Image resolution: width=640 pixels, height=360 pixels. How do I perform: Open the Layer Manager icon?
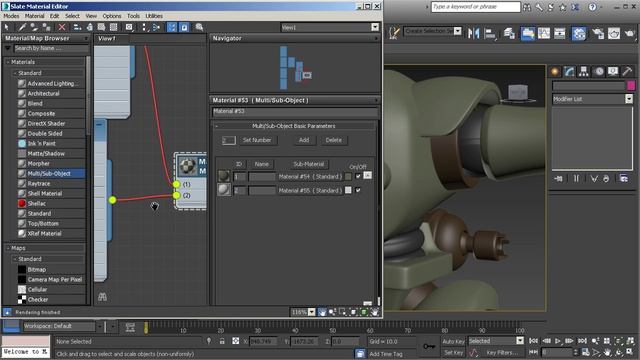click(509, 33)
